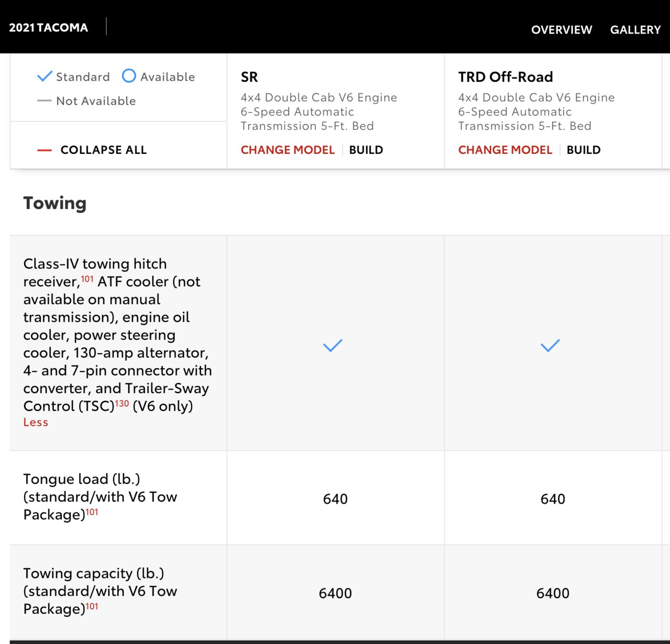
Task: Click the Towing capacity (lb.) row label
Action: tap(101, 591)
